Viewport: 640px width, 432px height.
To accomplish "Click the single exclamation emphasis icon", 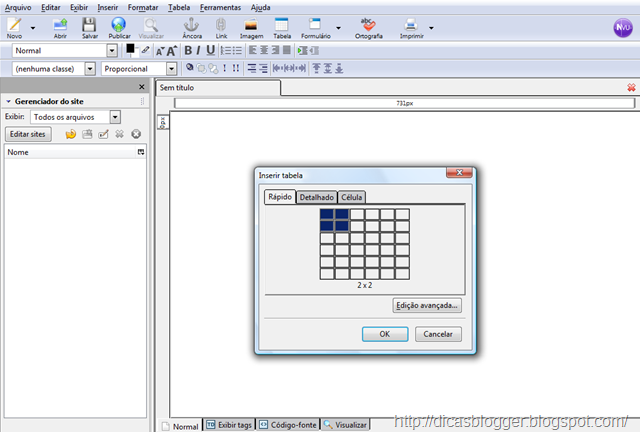I will point(224,68).
